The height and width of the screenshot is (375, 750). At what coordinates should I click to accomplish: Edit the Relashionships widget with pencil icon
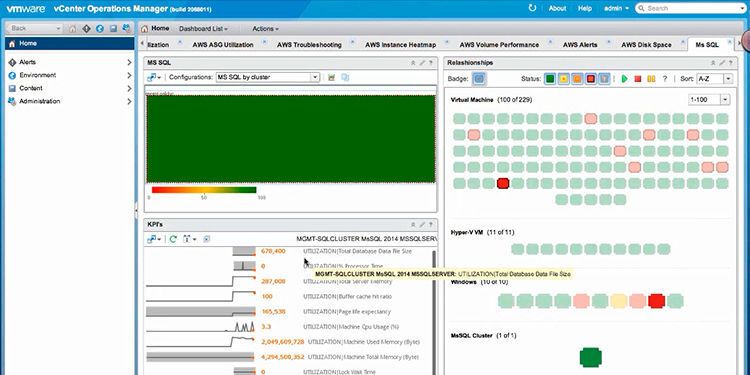pyautogui.click(x=722, y=63)
